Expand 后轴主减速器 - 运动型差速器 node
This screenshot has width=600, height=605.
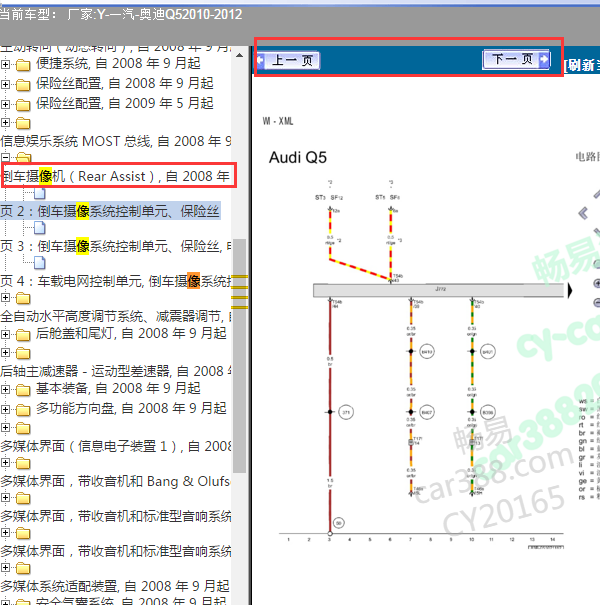(x=5, y=353)
